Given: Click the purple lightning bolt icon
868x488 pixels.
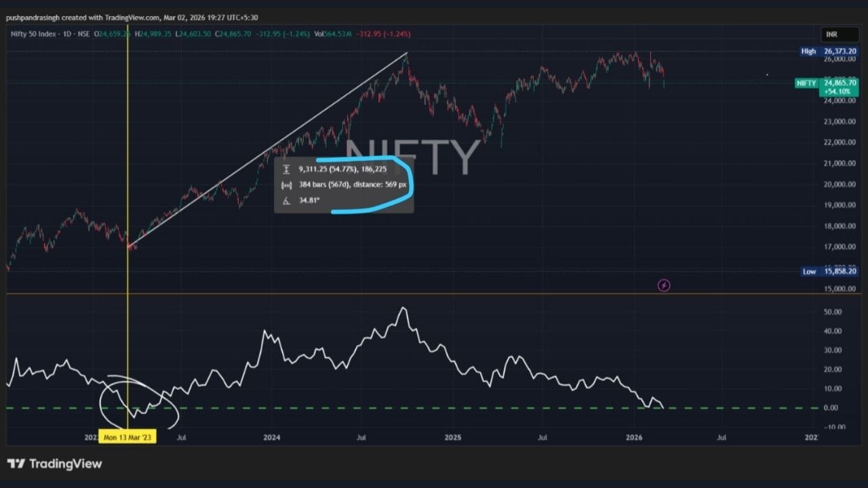Looking at the screenshot, I should pyautogui.click(x=664, y=285).
